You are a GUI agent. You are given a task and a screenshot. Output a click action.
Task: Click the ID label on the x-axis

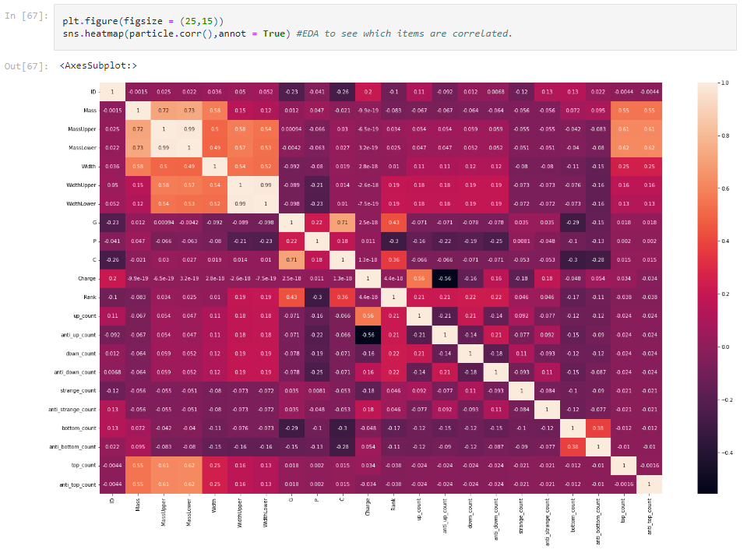click(x=111, y=501)
